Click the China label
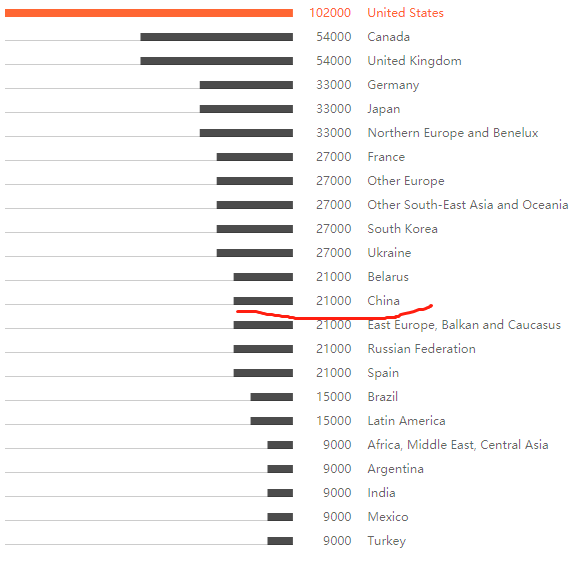The image size is (586, 562). click(383, 301)
